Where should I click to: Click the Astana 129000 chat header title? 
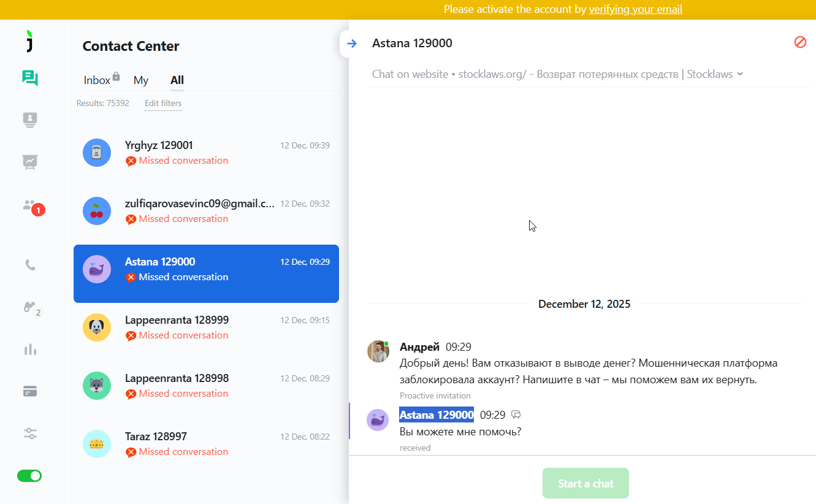(x=412, y=43)
